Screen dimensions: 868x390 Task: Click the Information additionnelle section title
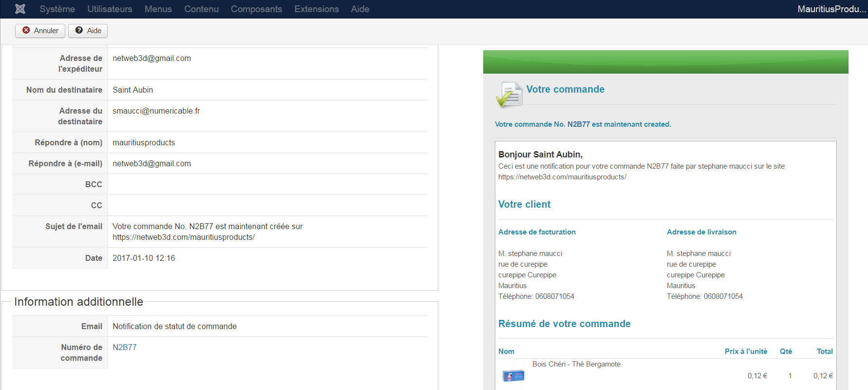coord(79,302)
